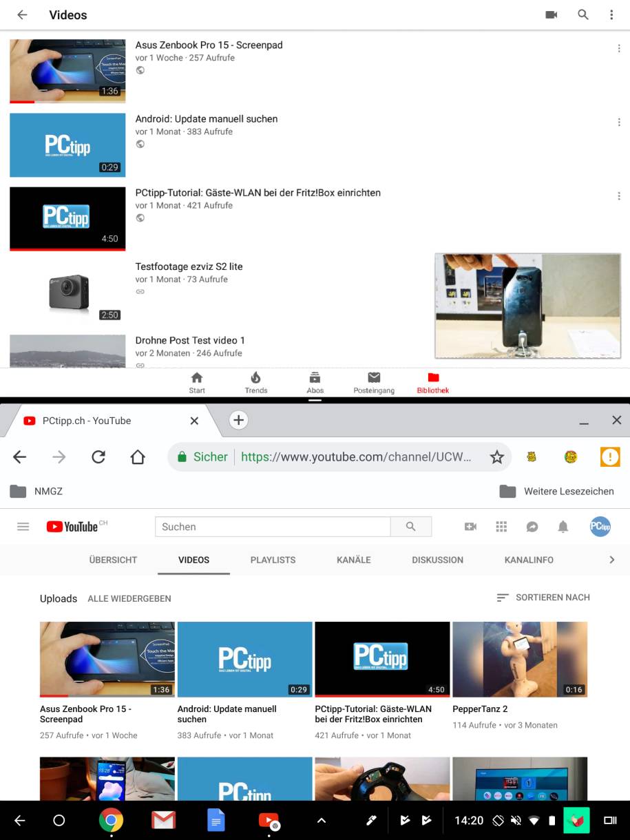This screenshot has height=840, width=630.
Task: Open search in the YouTube app header
Action: pyautogui.click(x=583, y=14)
